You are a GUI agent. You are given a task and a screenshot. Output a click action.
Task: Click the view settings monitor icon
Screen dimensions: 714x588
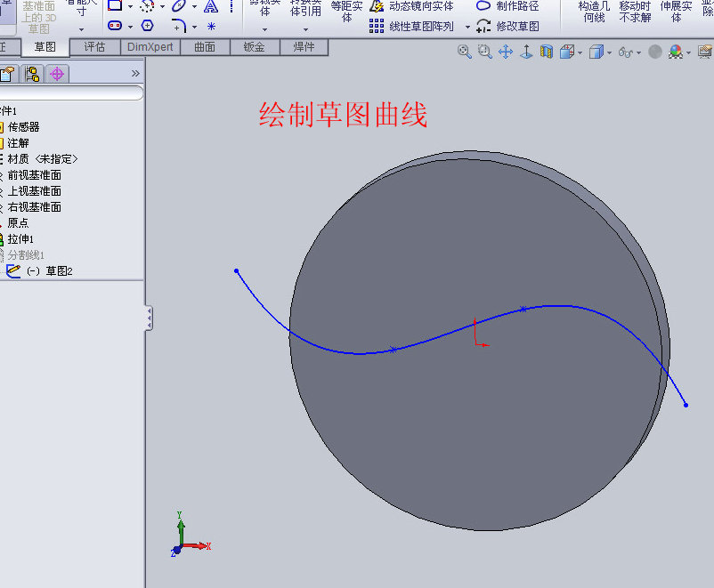click(705, 52)
